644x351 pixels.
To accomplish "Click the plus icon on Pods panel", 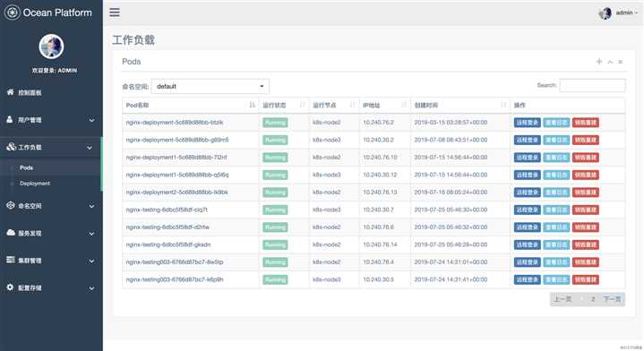I will (x=599, y=62).
